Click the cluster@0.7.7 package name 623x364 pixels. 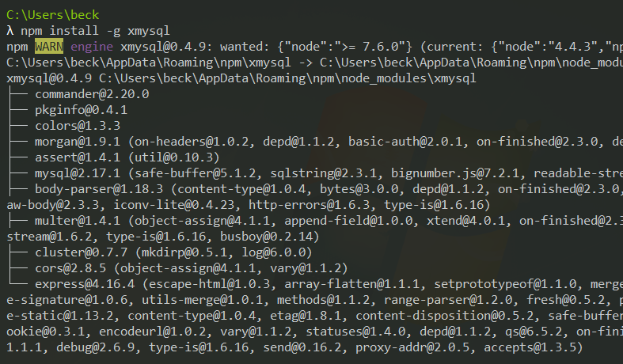(81, 252)
